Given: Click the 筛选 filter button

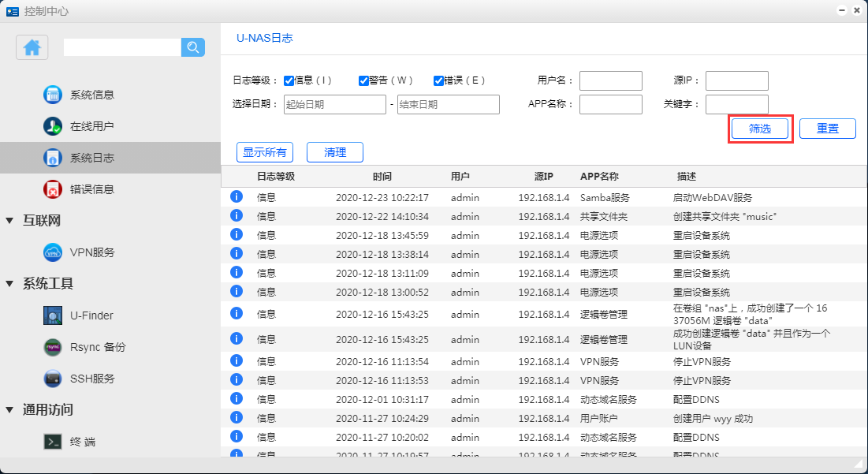Looking at the screenshot, I should [760, 129].
